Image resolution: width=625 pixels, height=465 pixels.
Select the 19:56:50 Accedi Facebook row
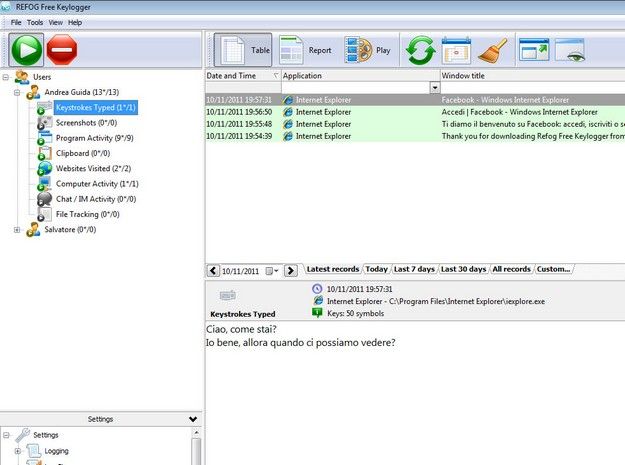click(415, 112)
